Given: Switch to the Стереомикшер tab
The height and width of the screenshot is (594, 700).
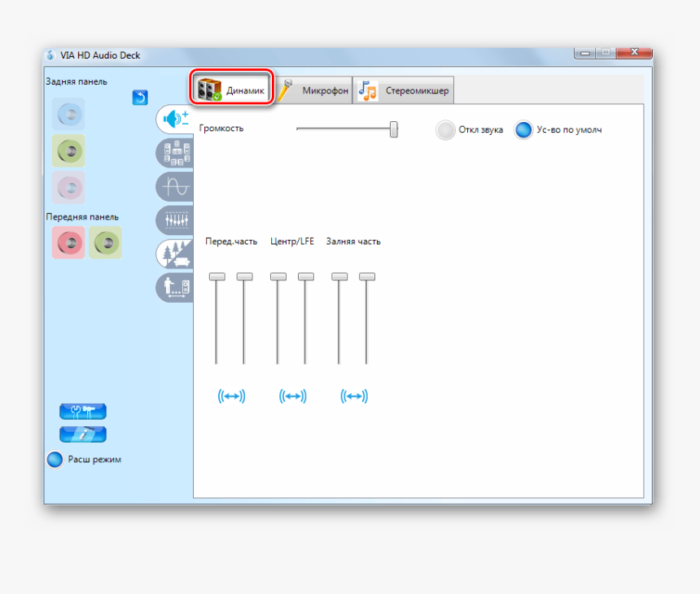Looking at the screenshot, I should [x=405, y=90].
